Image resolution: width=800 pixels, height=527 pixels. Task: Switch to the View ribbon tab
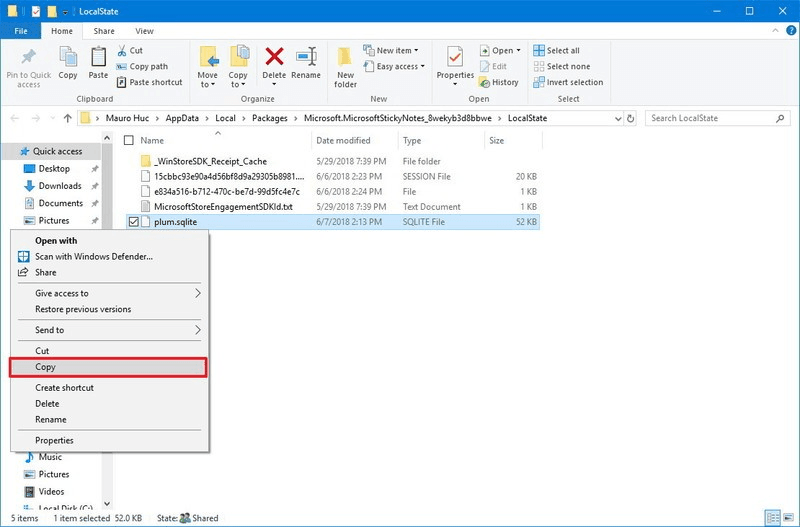tap(144, 31)
